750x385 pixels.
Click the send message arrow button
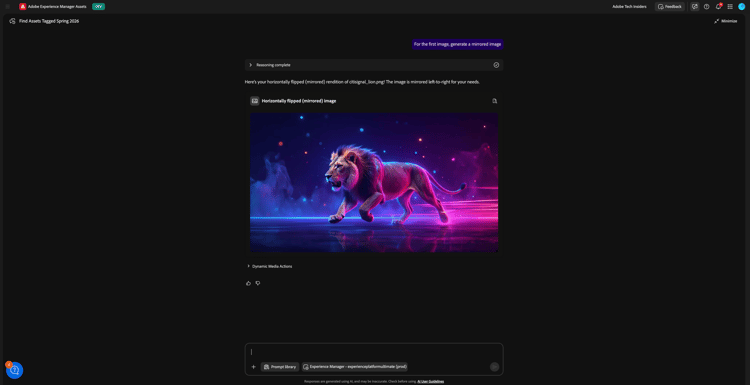[495, 367]
